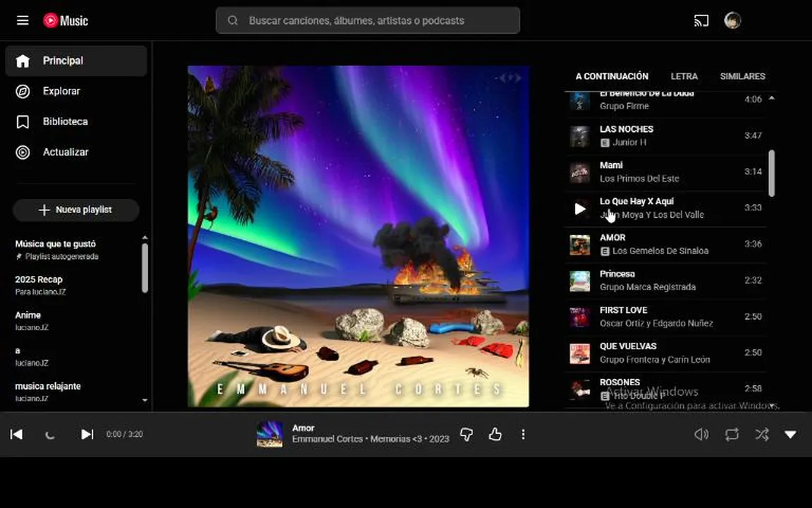The height and width of the screenshot is (508, 812).
Task: Click sidebar scroll down arrow
Action: 145,400
